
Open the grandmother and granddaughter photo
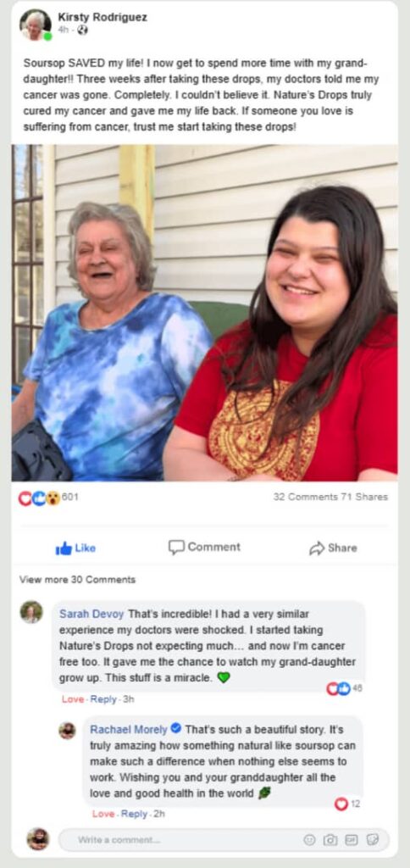(205, 313)
